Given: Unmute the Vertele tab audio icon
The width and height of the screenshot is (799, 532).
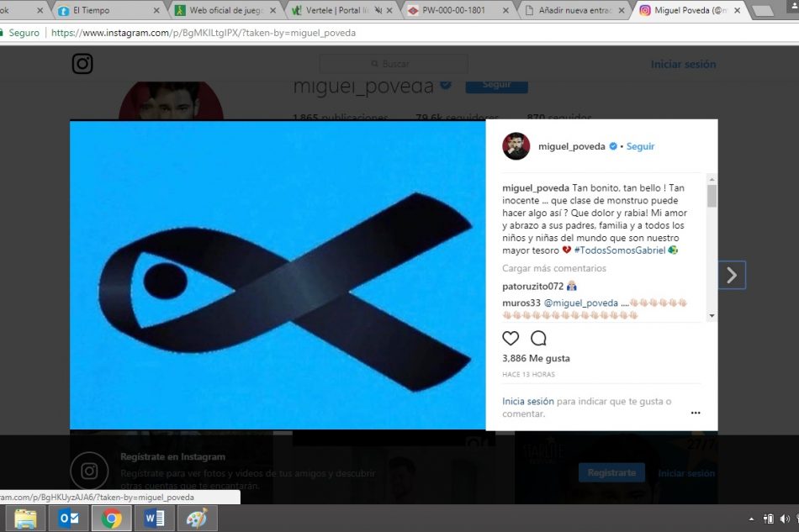Looking at the screenshot, I should pos(378,11).
